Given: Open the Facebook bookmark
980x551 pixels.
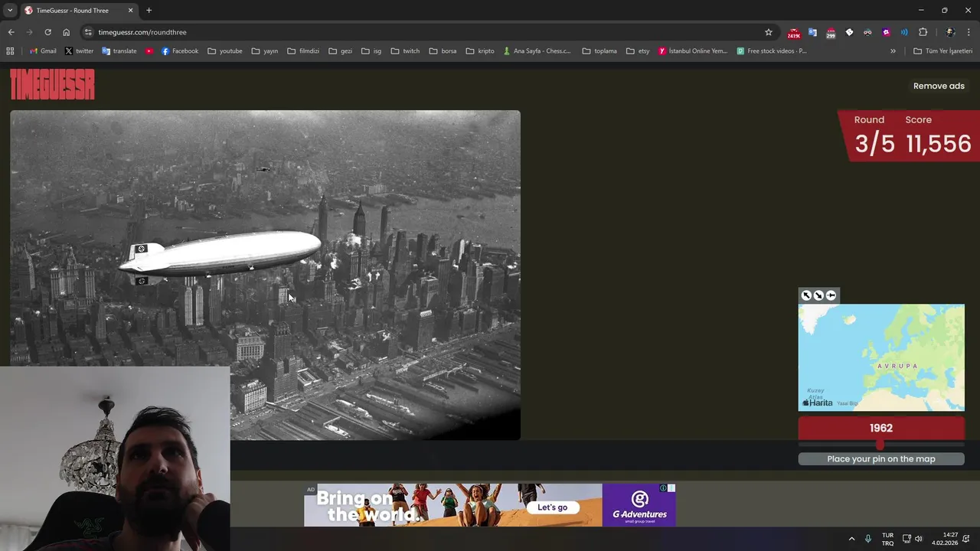Looking at the screenshot, I should [x=180, y=51].
